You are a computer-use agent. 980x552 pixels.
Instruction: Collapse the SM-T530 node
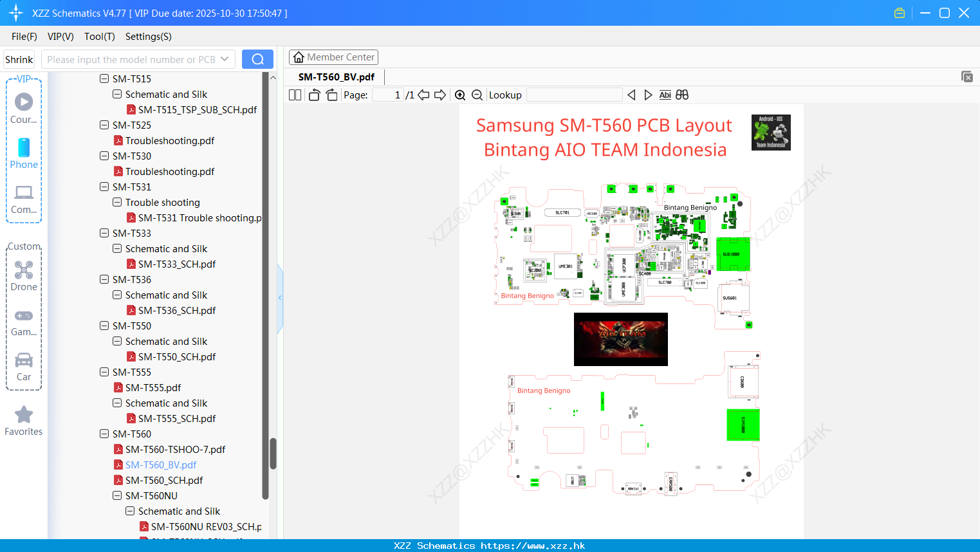point(104,156)
